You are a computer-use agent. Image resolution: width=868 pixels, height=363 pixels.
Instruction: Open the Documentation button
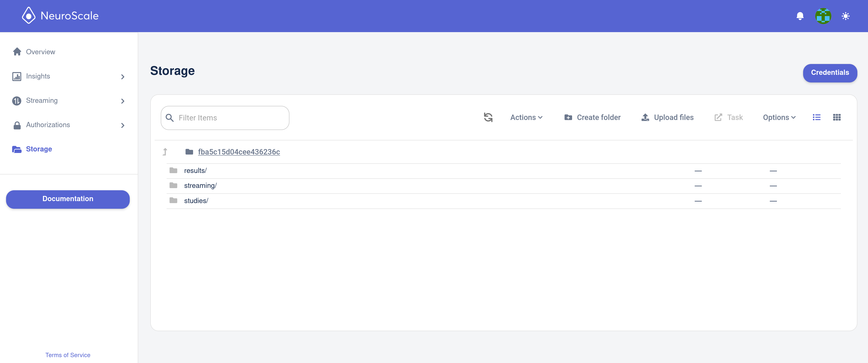pos(68,199)
